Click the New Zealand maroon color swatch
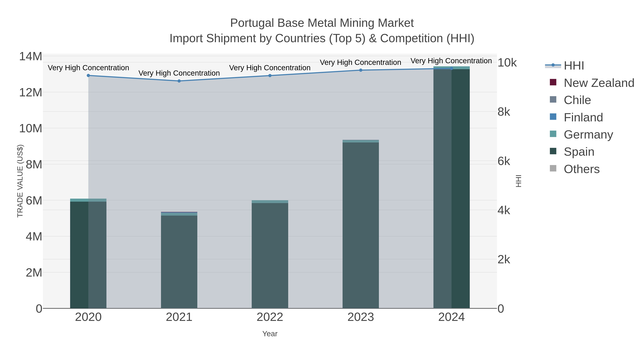The image size is (644, 362). 553,82
